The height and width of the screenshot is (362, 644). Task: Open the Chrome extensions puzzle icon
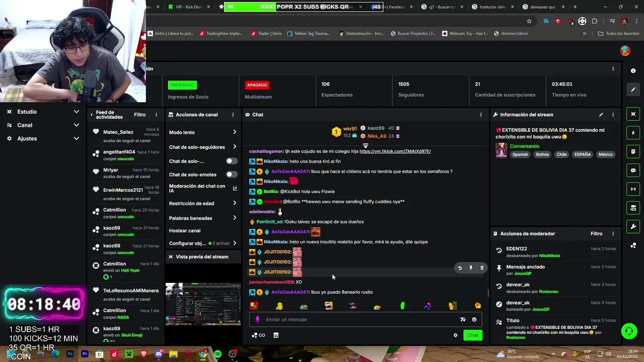(x=594, y=21)
